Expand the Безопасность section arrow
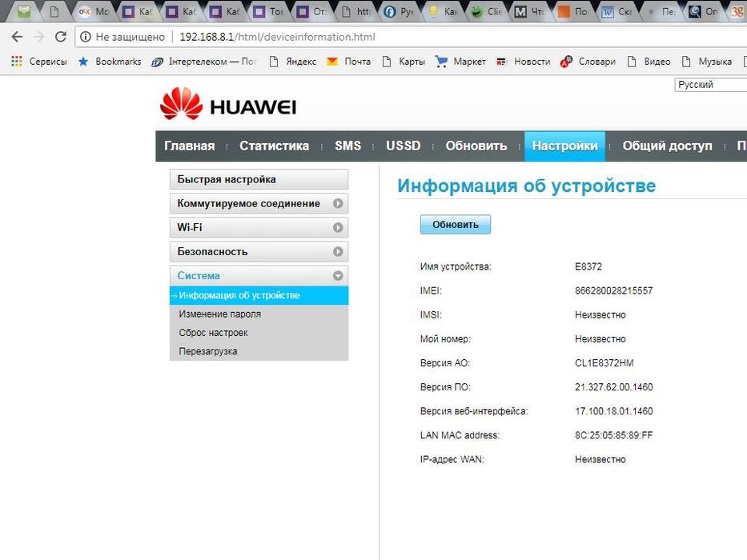 click(338, 251)
